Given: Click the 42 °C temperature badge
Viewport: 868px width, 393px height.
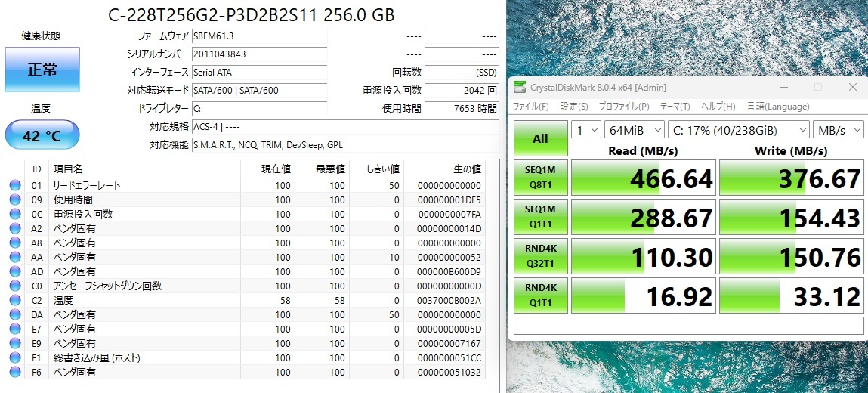Looking at the screenshot, I should 42,136.
